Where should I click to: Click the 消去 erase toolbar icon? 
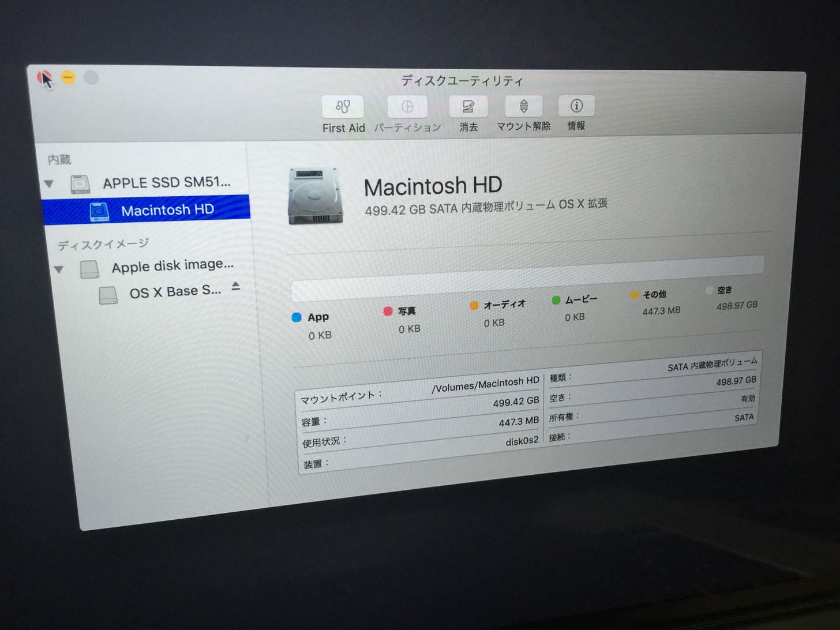(x=468, y=107)
